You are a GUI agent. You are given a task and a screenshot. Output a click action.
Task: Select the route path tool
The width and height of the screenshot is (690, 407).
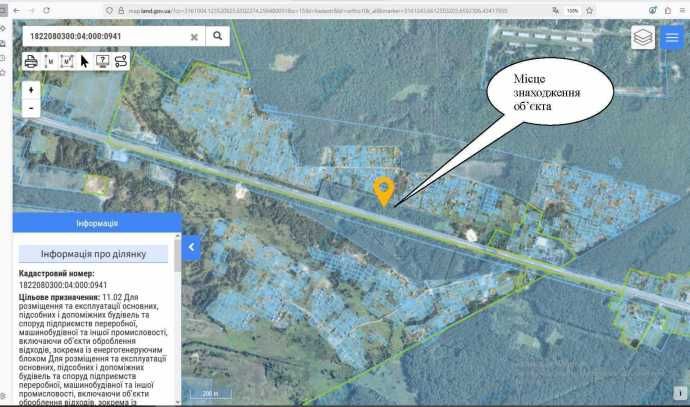(121, 61)
